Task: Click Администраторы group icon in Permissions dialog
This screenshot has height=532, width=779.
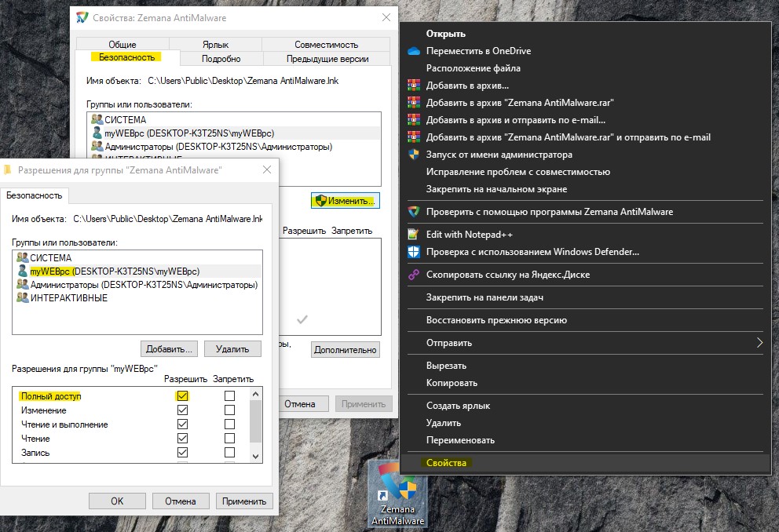Action: point(22,284)
